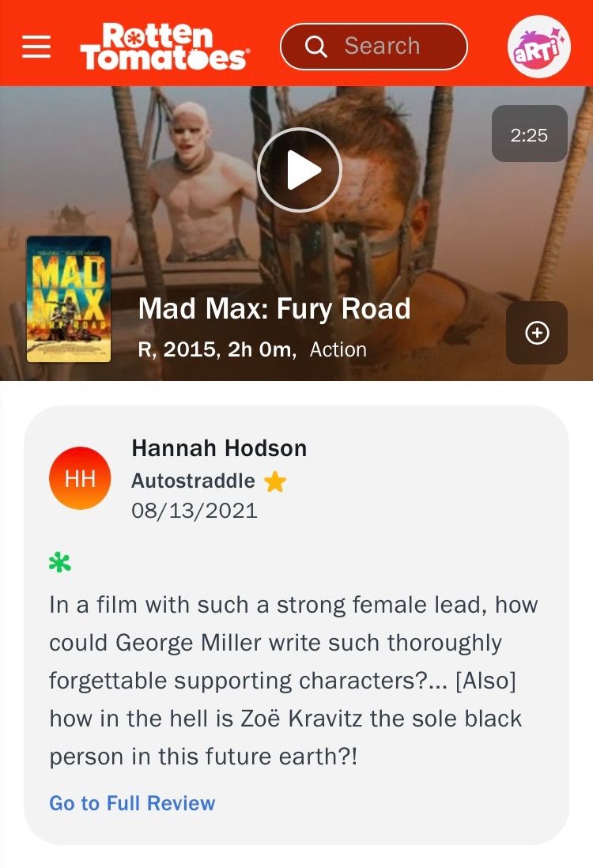Click the magnifying glass search icon
593x868 pixels.
[315, 47]
